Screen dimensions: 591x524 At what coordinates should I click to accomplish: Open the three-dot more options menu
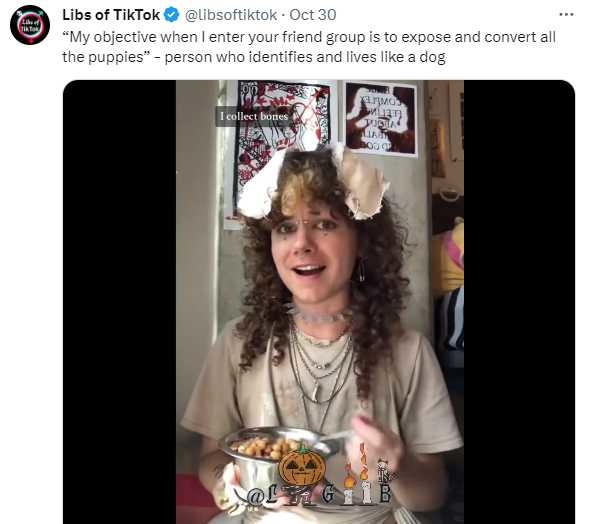pyautogui.click(x=567, y=15)
